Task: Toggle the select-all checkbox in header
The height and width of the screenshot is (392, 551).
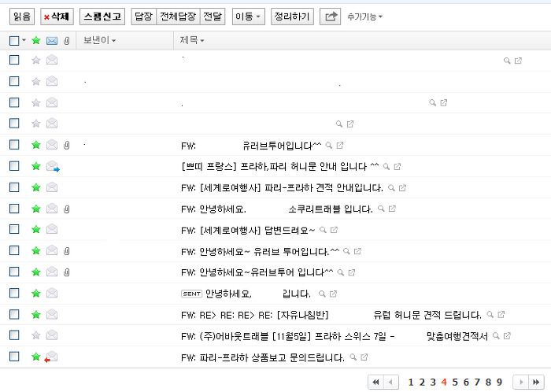Action: (14, 41)
